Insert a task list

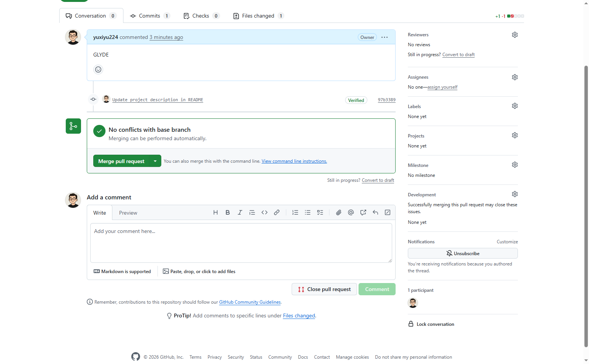click(320, 212)
